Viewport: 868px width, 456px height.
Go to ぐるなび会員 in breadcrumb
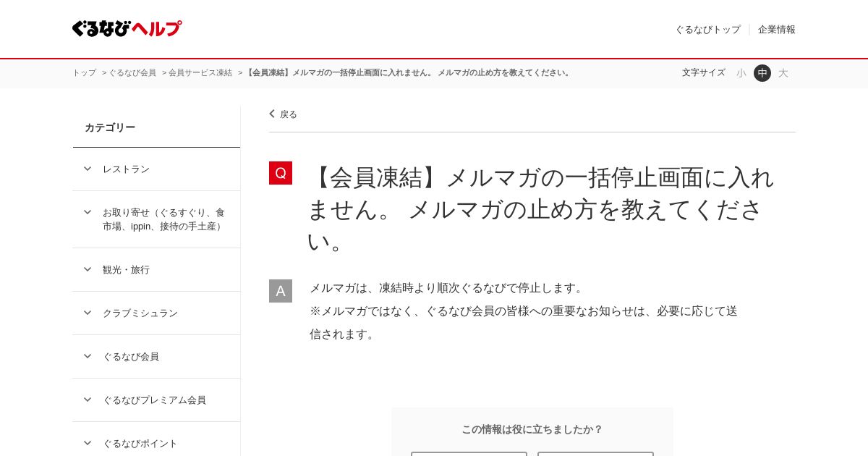(132, 73)
